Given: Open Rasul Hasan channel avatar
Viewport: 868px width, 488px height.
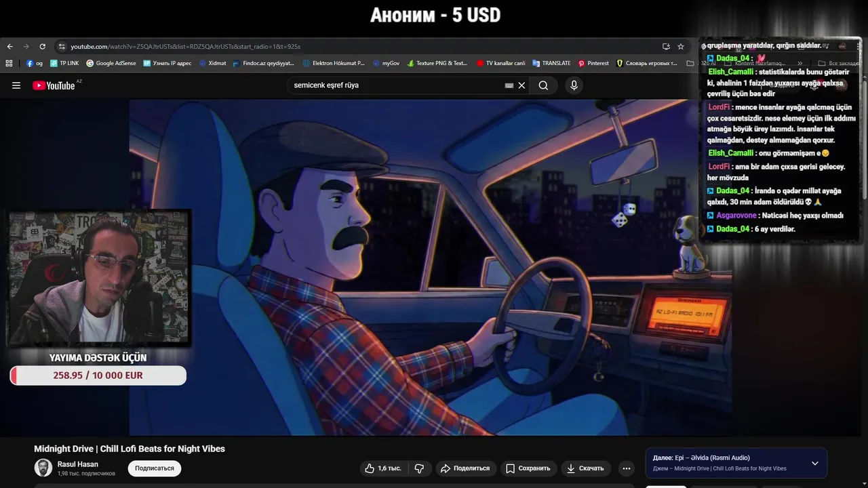Looking at the screenshot, I should pos(43,468).
